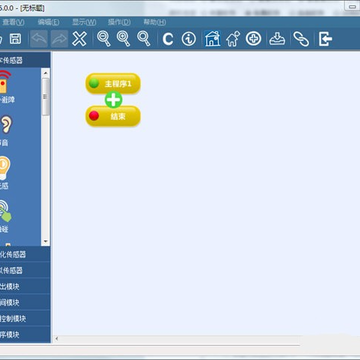Click the sensor list scroll down arrow
The image size is (360, 360).
[46, 241]
